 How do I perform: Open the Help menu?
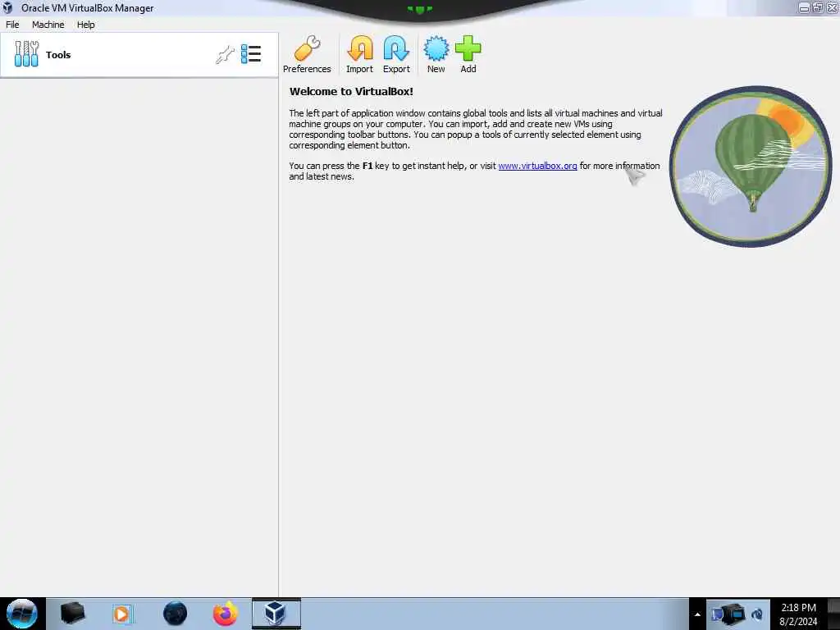[85, 25]
